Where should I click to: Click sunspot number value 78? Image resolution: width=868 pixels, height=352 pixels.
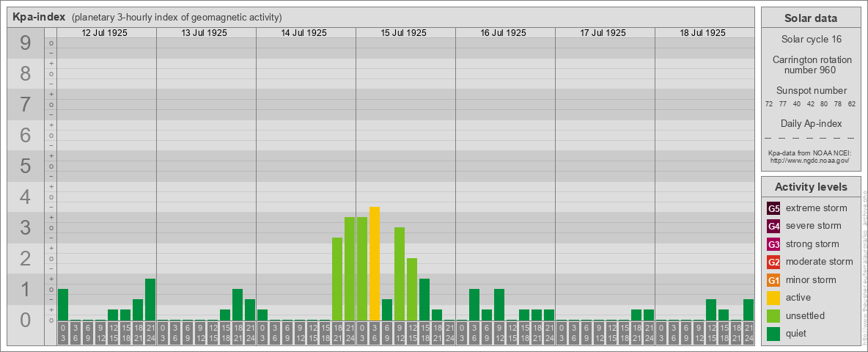[x=838, y=104]
